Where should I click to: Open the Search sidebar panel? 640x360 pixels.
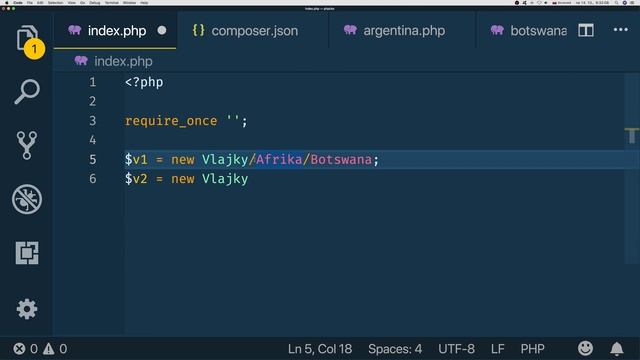(x=27, y=91)
